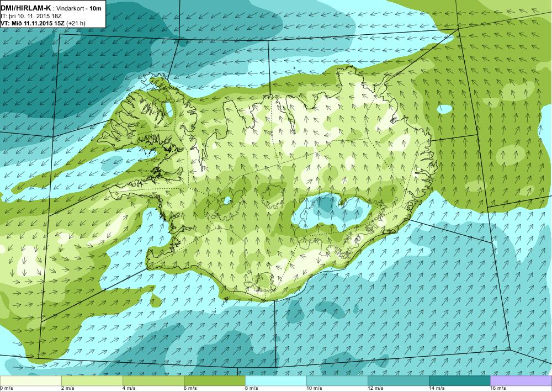Click the turquoise 10–12 m/s legend swatch
552x392 pixels.
tap(337, 381)
